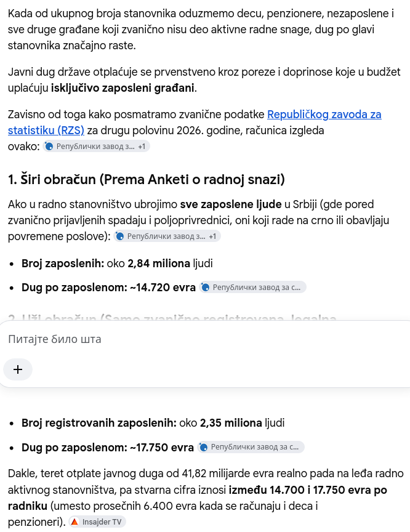Viewport: 410px width, 532px height.
Task: Click the bold 'isključivo zaposleni građani' text
Action: [x=124, y=88]
